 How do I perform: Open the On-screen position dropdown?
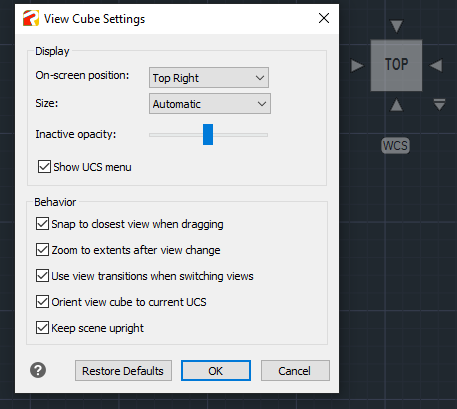[x=209, y=78]
